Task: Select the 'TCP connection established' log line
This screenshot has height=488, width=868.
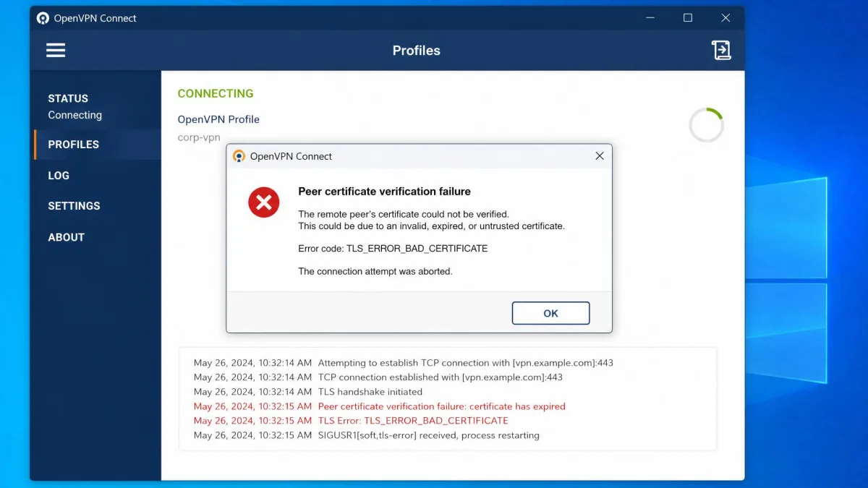Action: point(378,377)
